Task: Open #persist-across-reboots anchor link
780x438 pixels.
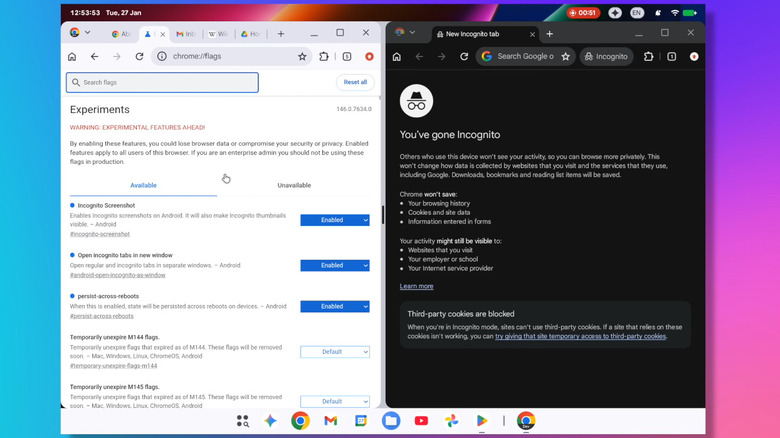Action: click(x=101, y=316)
